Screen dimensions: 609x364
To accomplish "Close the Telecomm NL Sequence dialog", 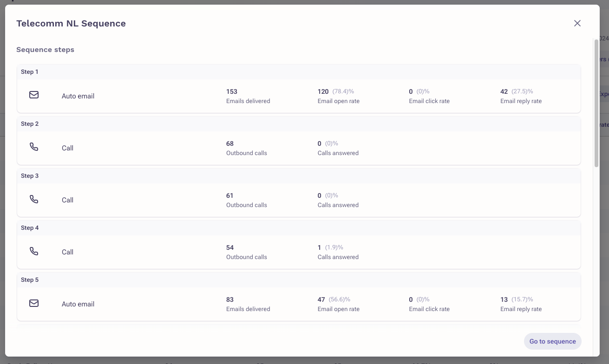I will [x=577, y=23].
